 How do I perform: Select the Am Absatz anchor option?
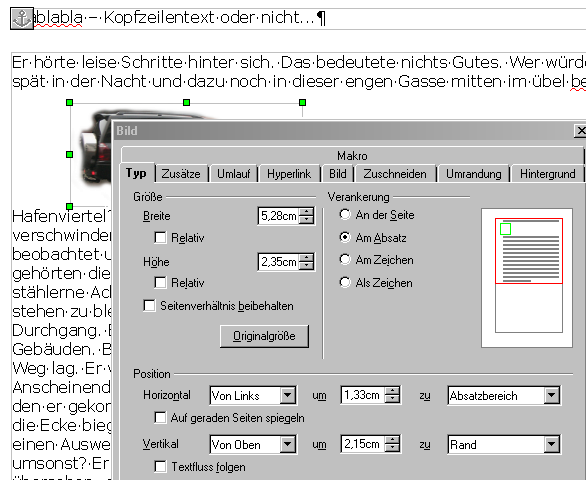click(345, 237)
